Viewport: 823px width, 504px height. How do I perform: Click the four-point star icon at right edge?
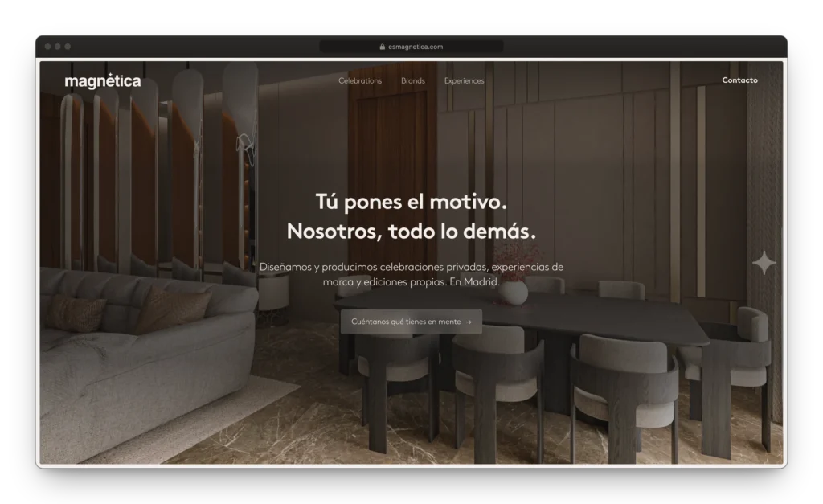(x=764, y=263)
